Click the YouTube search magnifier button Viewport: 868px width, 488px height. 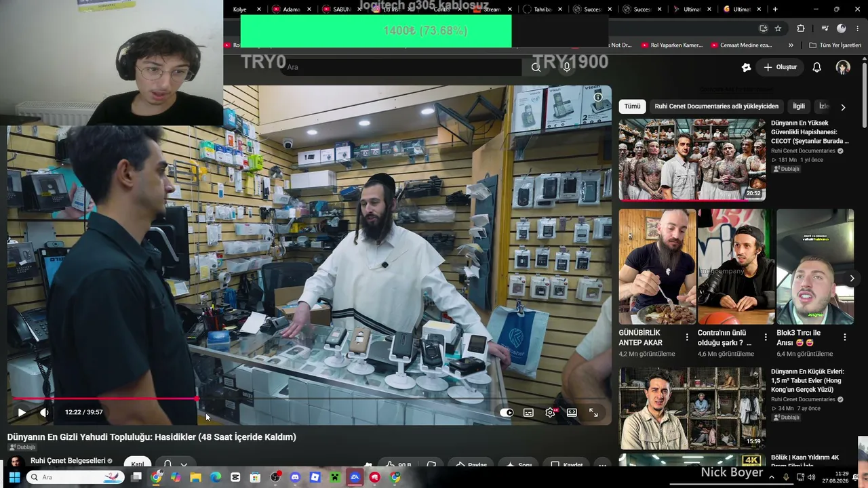[536, 67]
